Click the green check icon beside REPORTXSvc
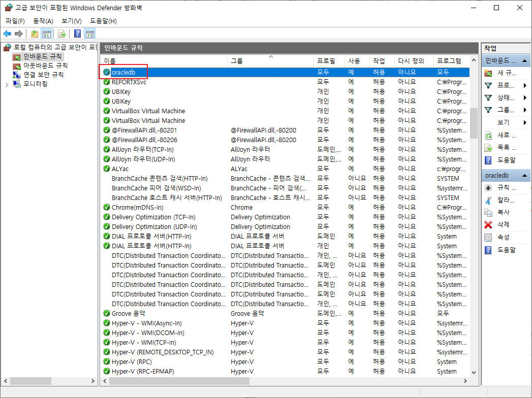Viewport: 532px width, 398px height. click(x=107, y=82)
